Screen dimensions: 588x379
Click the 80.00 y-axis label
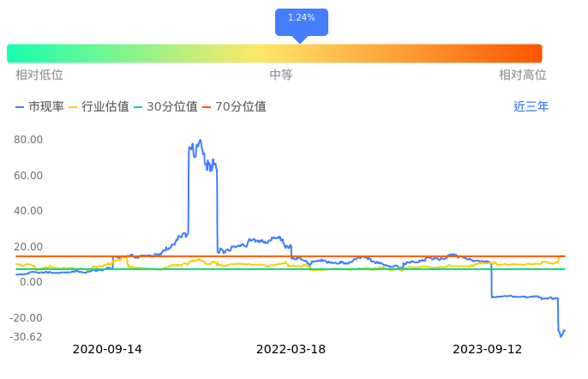pyautogui.click(x=28, y=140)
